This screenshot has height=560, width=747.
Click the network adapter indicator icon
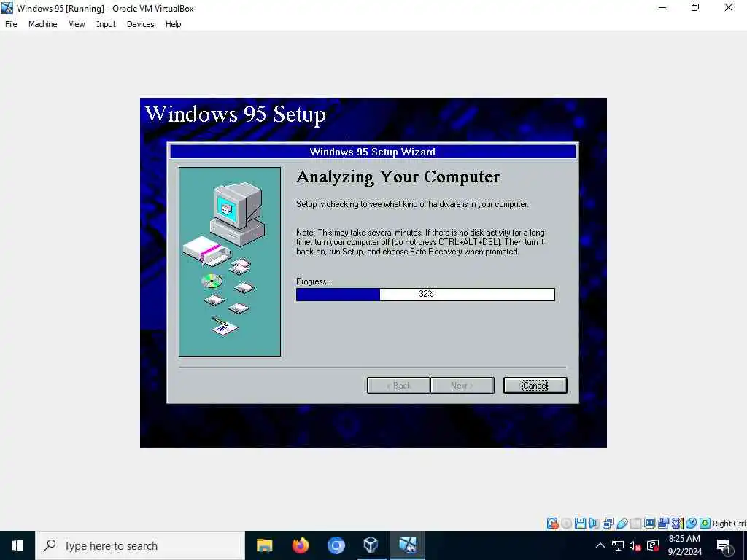[x=608, y=524]
